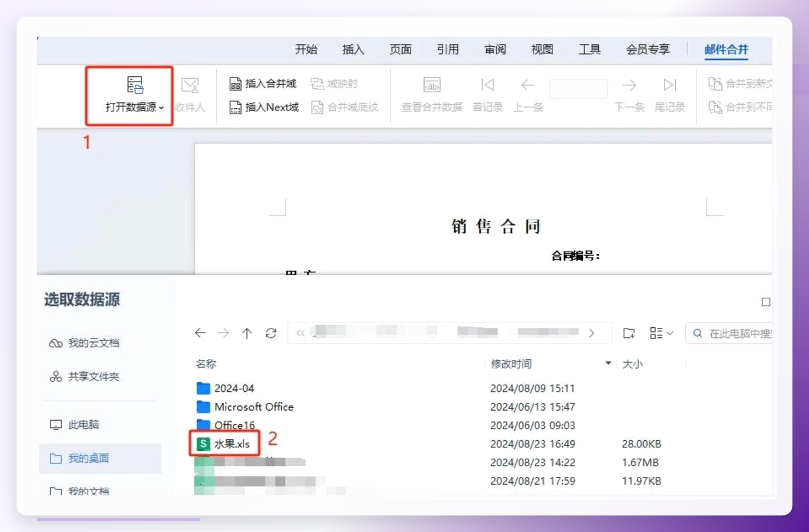Image resolution: width=809 pixels, height=532 pixels.
Task: Jump to 尾记录 last record
Action: click(669, 95)
